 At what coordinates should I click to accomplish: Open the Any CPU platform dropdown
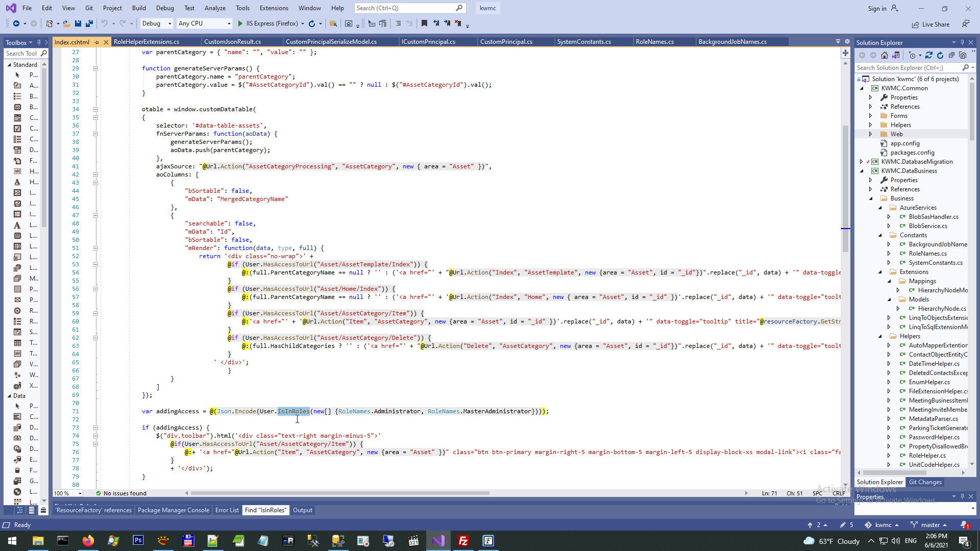coord(204,23)
